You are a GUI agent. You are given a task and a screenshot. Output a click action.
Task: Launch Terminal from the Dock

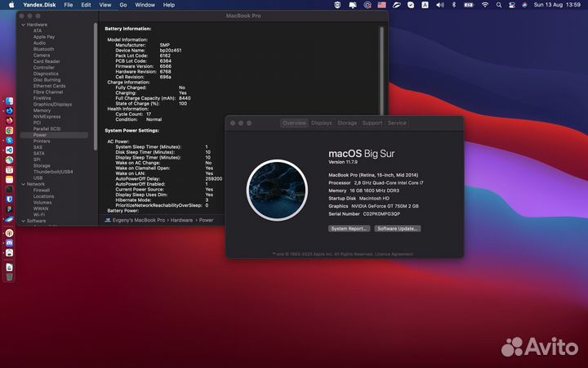(9, 189)
